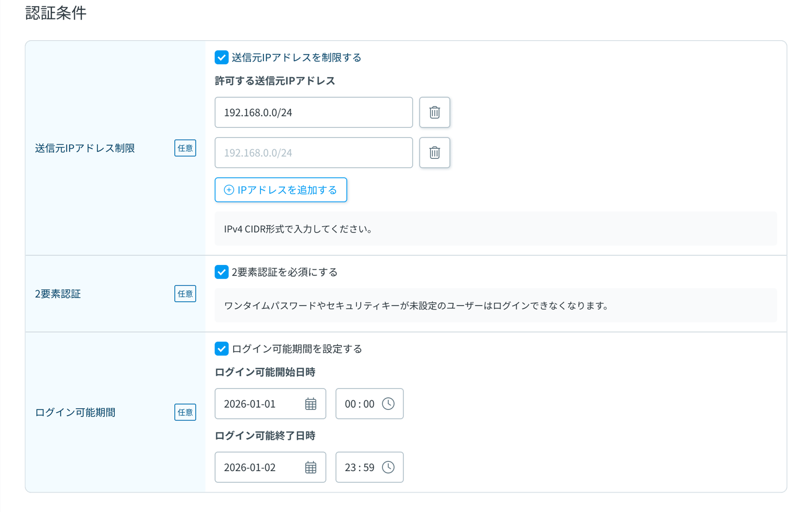Select the start date text 2026-01-01

pos(250,404)
